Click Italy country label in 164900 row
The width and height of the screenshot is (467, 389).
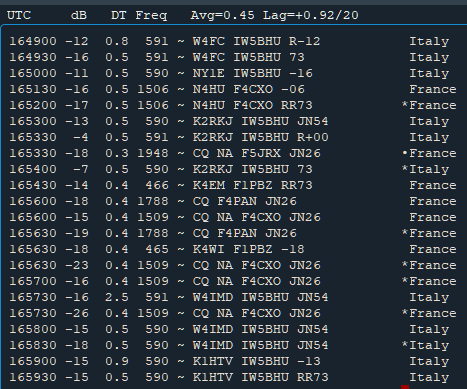point(429,41)
